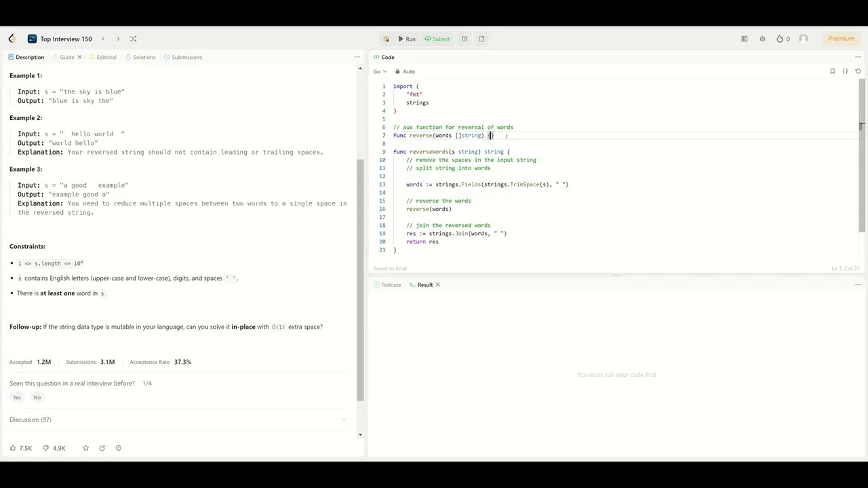Open the user avatar menu
868x488 pixels.
[x=804, y=39]
